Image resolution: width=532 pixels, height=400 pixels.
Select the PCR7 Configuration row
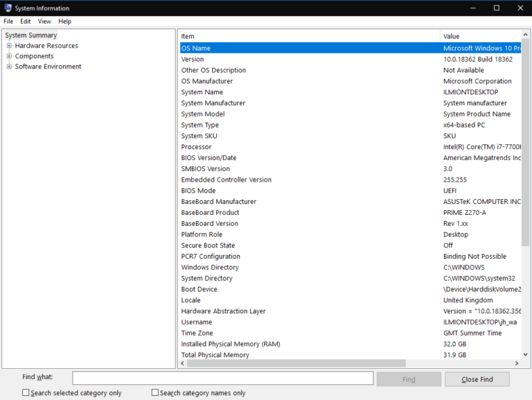tap(351, 256)
